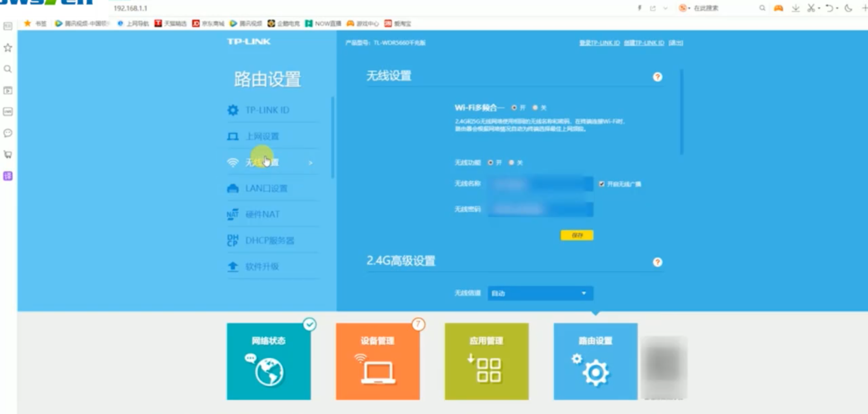This screenshot has width=868, height=414.
Task: Click help icon beside 2.4G高级设置 heading
Action: click(x=657, y=262)
